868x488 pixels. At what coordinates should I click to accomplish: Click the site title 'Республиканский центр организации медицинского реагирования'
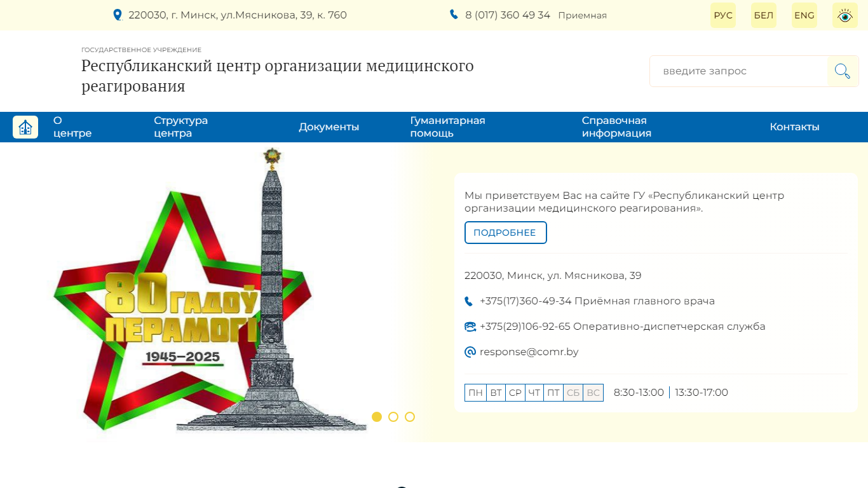click(278, 76)
